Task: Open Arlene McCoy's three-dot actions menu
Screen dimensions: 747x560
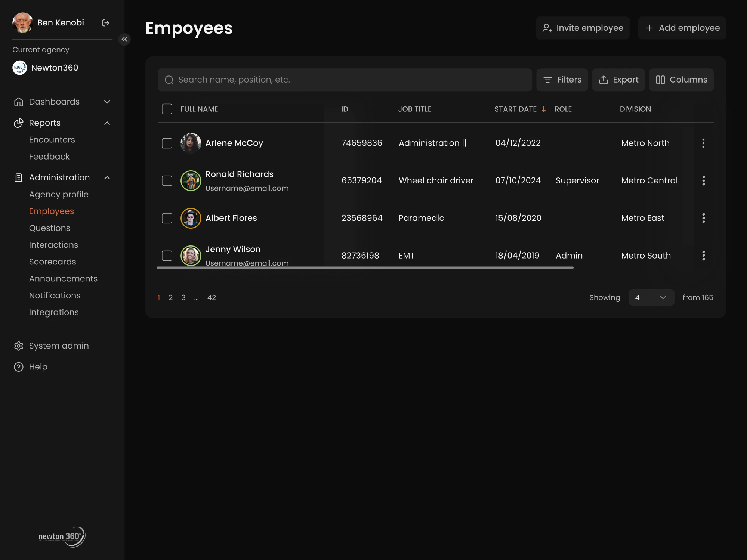Action: coord(703,143)
